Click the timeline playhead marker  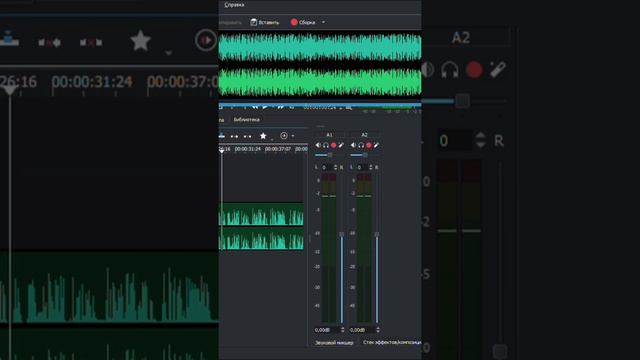pos(222,151)
